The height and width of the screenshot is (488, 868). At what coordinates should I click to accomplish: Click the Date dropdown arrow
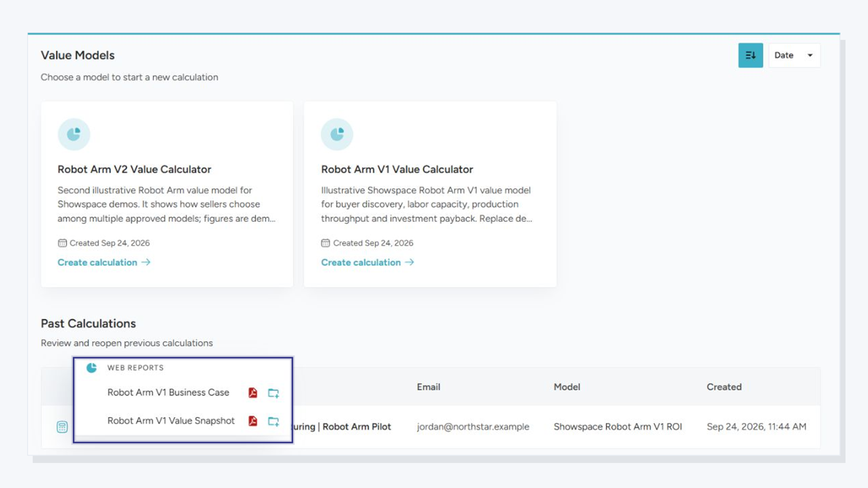810,55
